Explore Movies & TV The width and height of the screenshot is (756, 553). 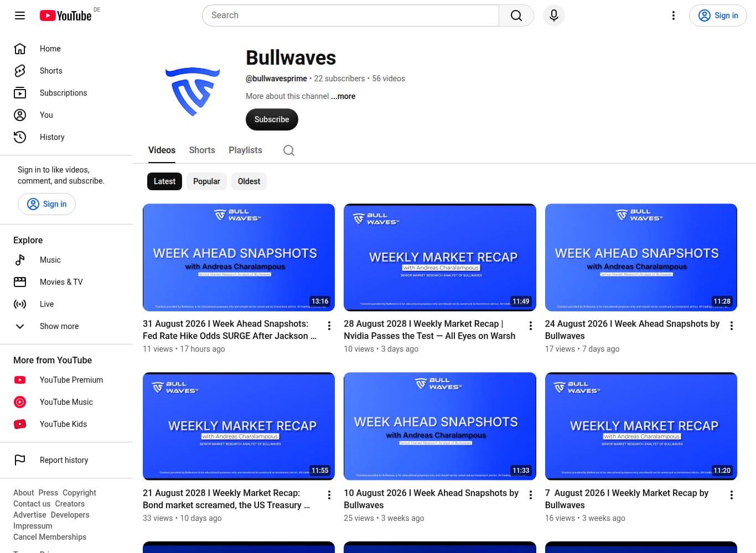66,282
